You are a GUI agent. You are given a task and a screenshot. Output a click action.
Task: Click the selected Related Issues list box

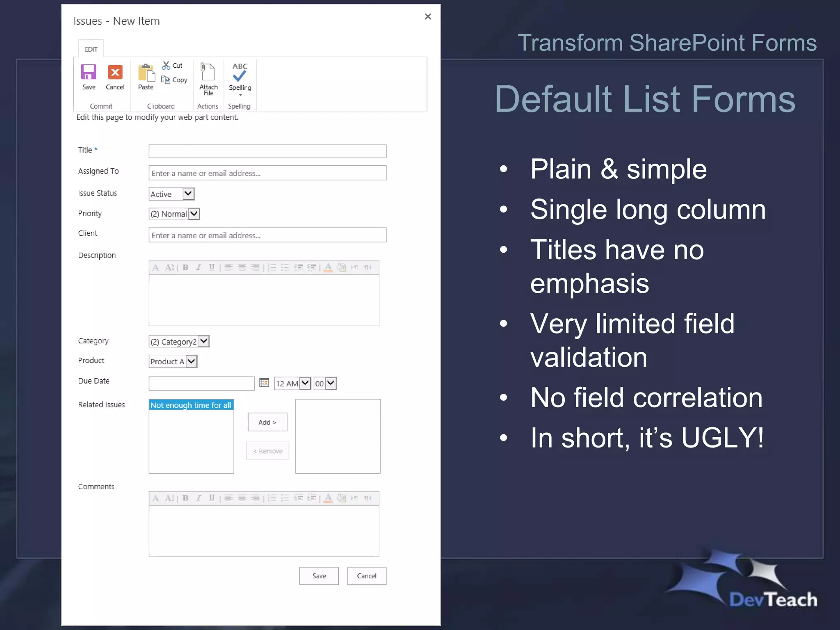tap(338, 436)
